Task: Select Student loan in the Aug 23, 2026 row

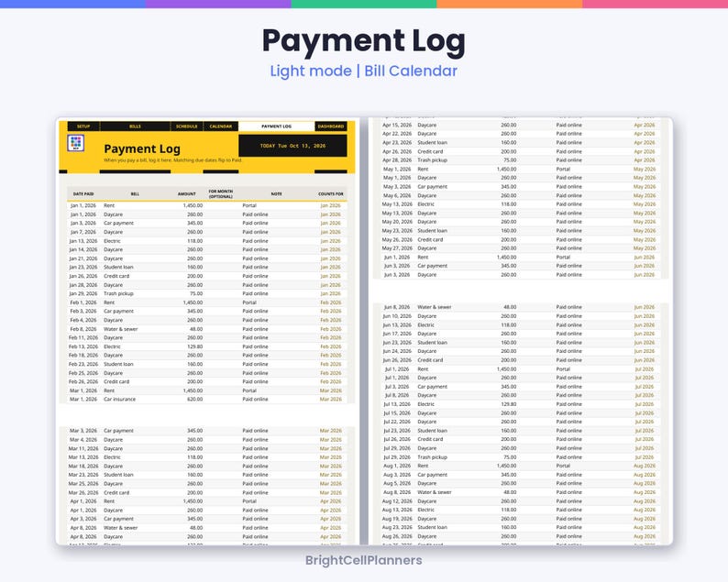Action: point(432,528)
